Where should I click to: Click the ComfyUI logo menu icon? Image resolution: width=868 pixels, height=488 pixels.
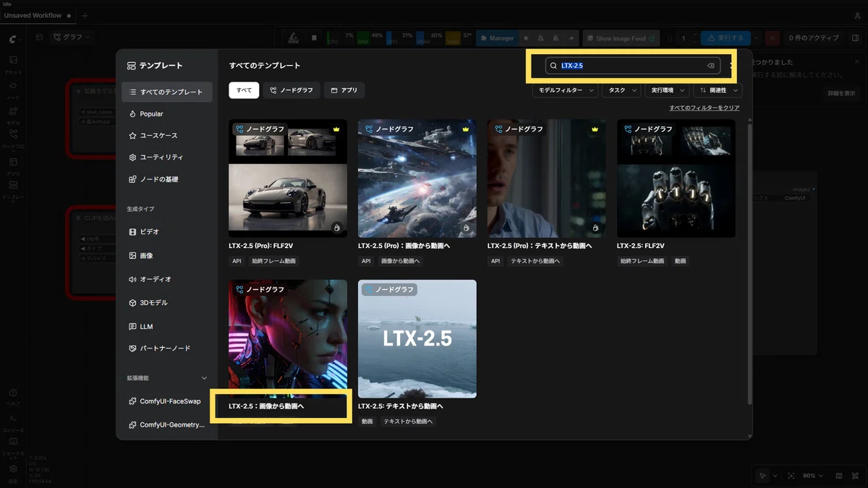coord(13,38)
